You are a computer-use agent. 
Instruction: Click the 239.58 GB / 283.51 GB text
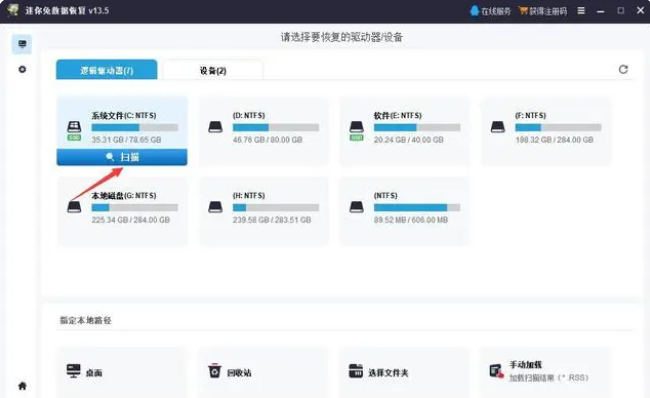coord(272,220)
